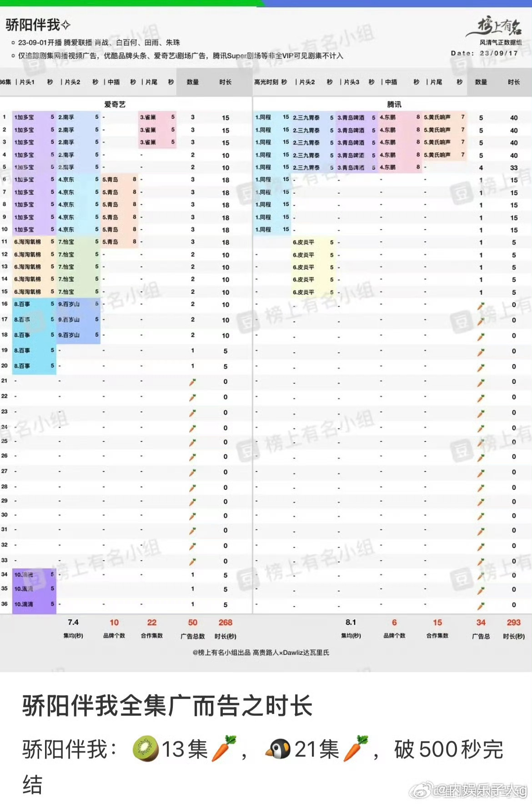Click the note line starting 仅追踪剧集网播视频广告
532x804 pixels.
[181, 56]
